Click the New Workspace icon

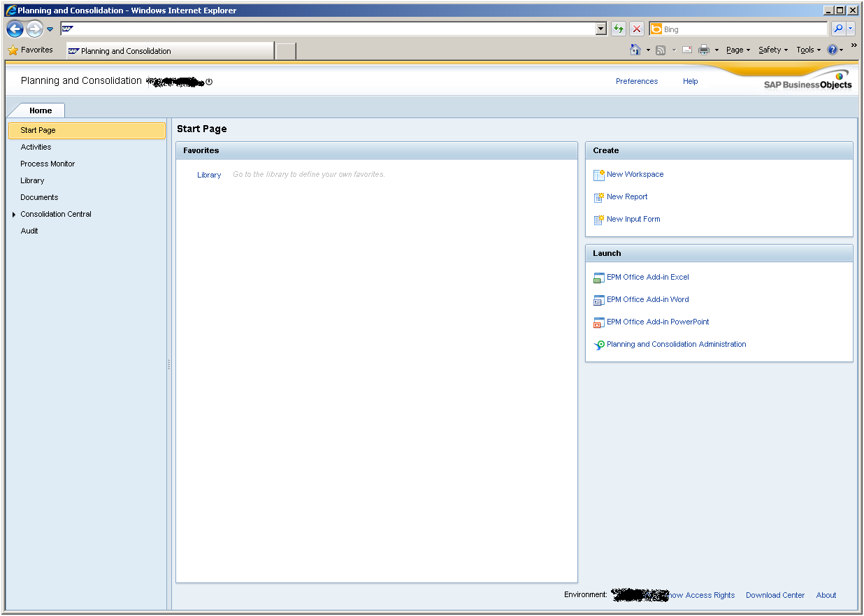click(599, 175)
